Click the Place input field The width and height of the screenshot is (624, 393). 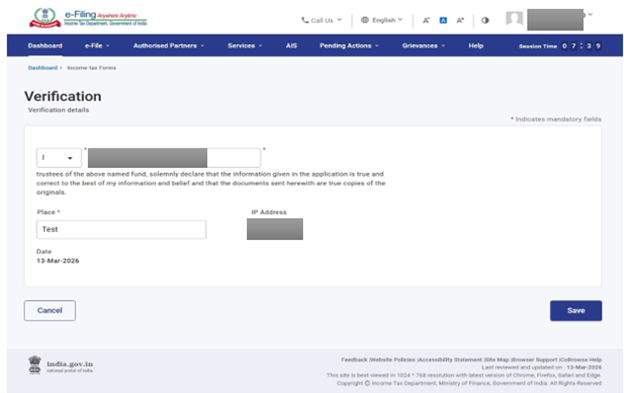coord(121,230)
